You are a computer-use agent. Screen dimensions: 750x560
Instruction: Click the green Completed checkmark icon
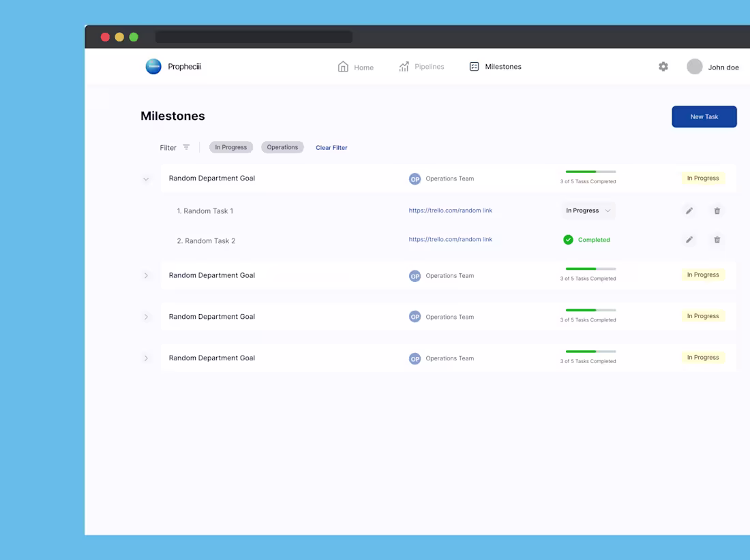click(x=568, y=239)
